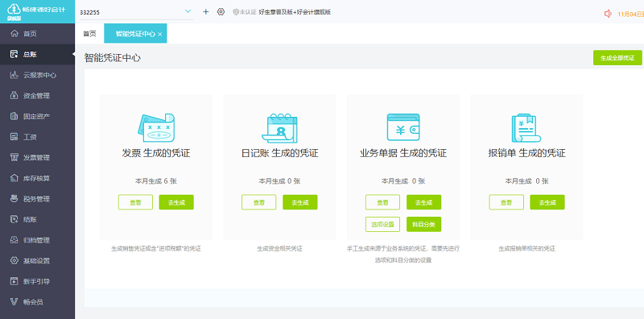The image size is (644, 319).
Task: Click the 税务管理 tax icon
Action: pyautogui.click(x=14, y=198)
